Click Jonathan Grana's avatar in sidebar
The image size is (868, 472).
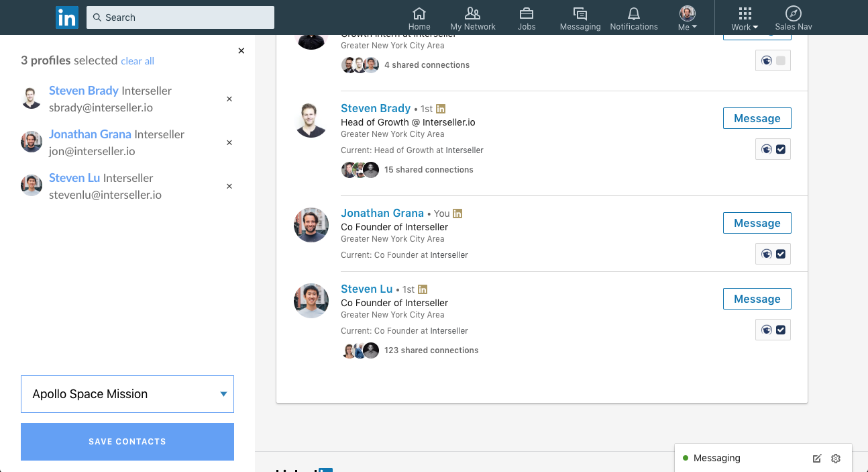tap(32, 142)
